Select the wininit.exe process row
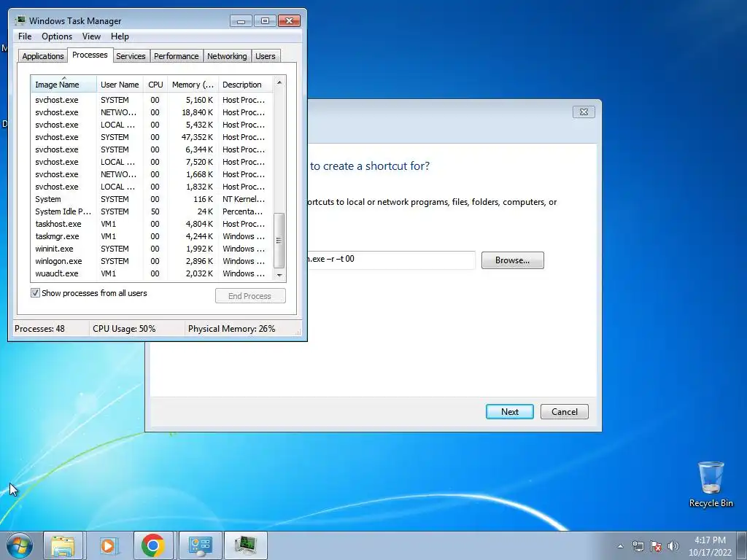Screen dimensions: 747x560 click(x=152, y=249)
